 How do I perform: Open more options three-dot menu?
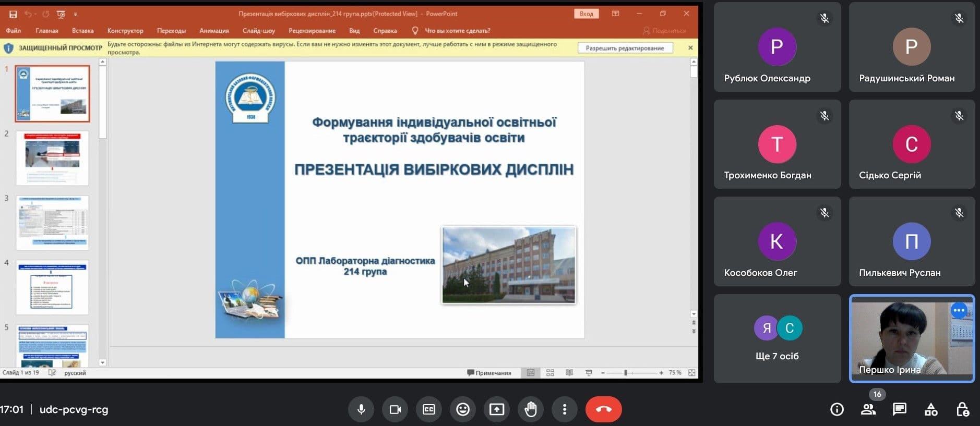pyautogui.click(x=565, y=409)
